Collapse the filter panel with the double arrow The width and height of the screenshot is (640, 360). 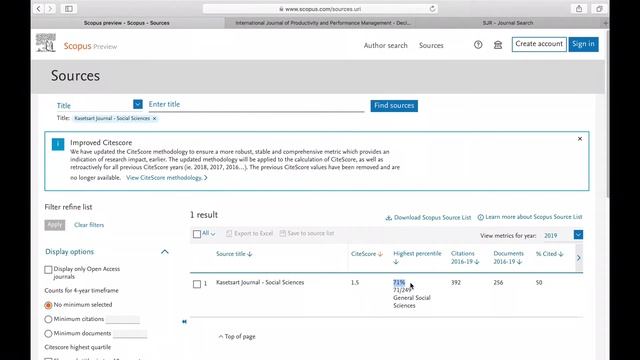click(x=184, y=322)
